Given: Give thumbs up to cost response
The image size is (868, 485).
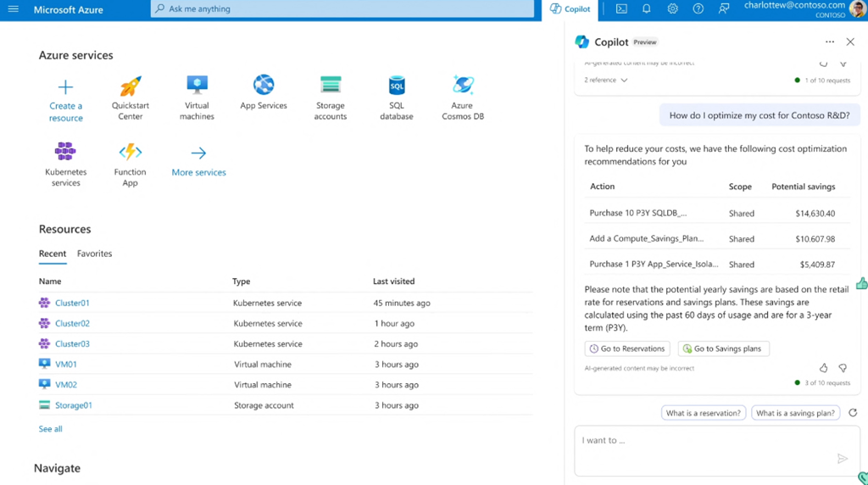Looking at the screenshot, I should (x=823, y=368).
